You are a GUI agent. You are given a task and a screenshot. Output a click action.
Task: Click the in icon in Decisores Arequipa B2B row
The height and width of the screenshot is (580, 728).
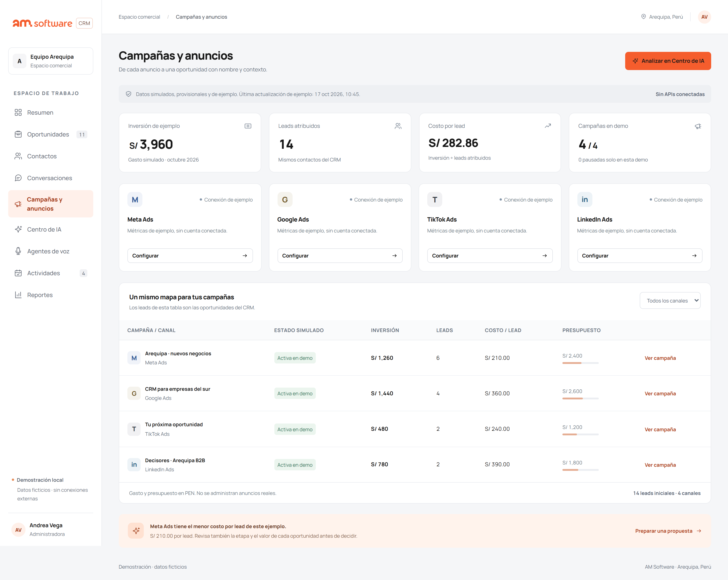tap(134, 464)
